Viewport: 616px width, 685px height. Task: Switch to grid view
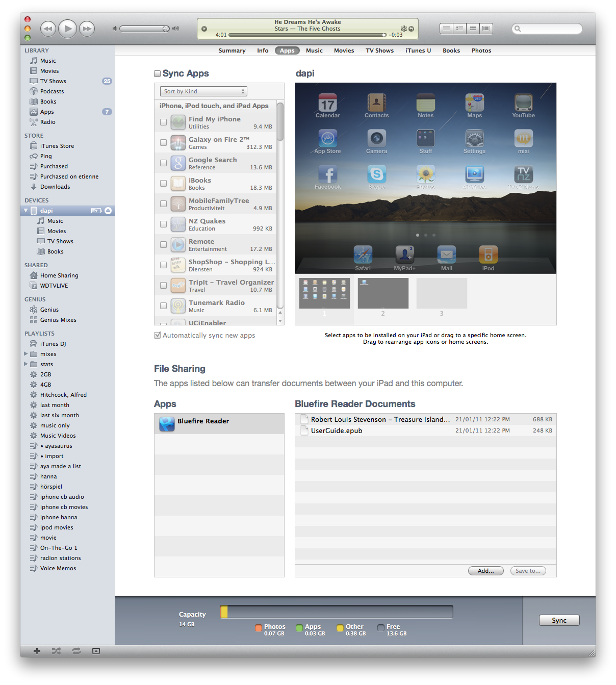pyautogui.click(x=473, y=29)
